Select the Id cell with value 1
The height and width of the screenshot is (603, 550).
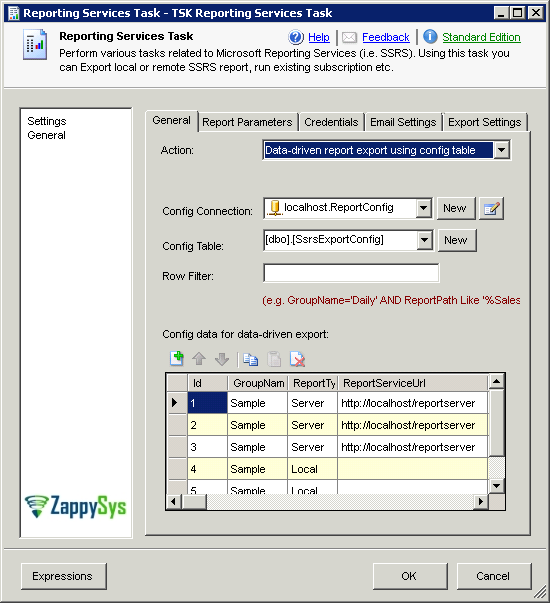[207, 403]
